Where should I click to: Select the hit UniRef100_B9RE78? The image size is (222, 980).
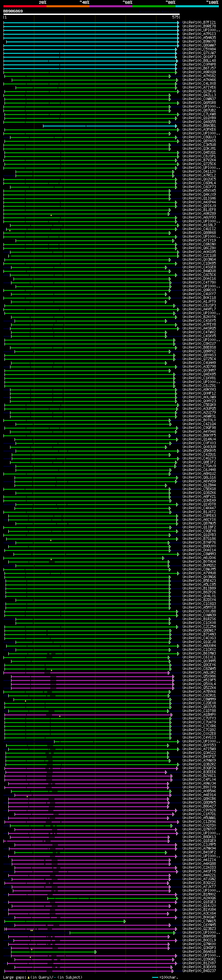[199, 26]
